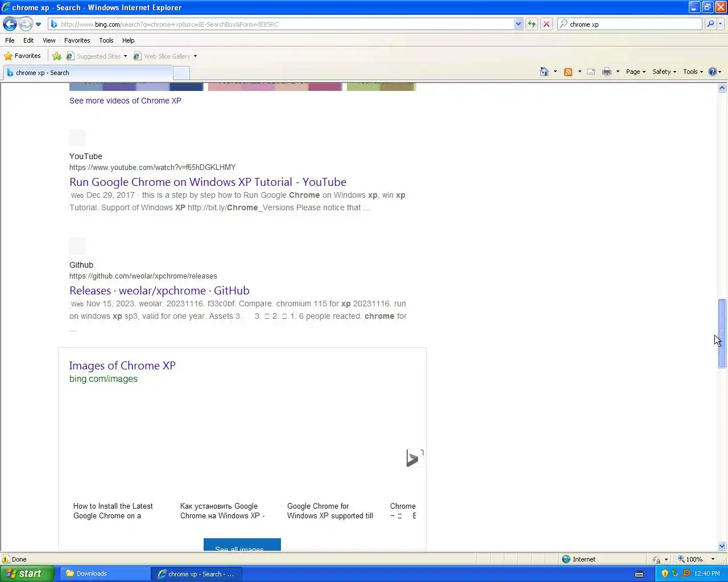
Task: Open the Help menu
Action: point(128,40)
